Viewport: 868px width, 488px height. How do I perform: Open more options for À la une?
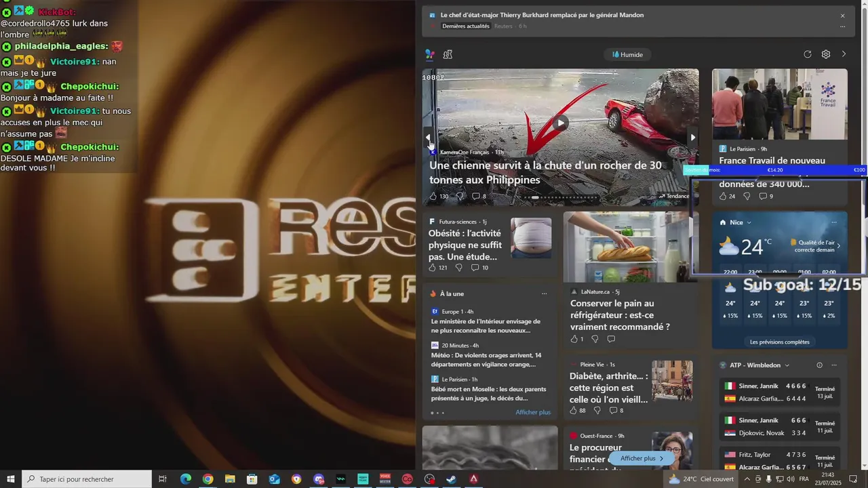(544, 293)
